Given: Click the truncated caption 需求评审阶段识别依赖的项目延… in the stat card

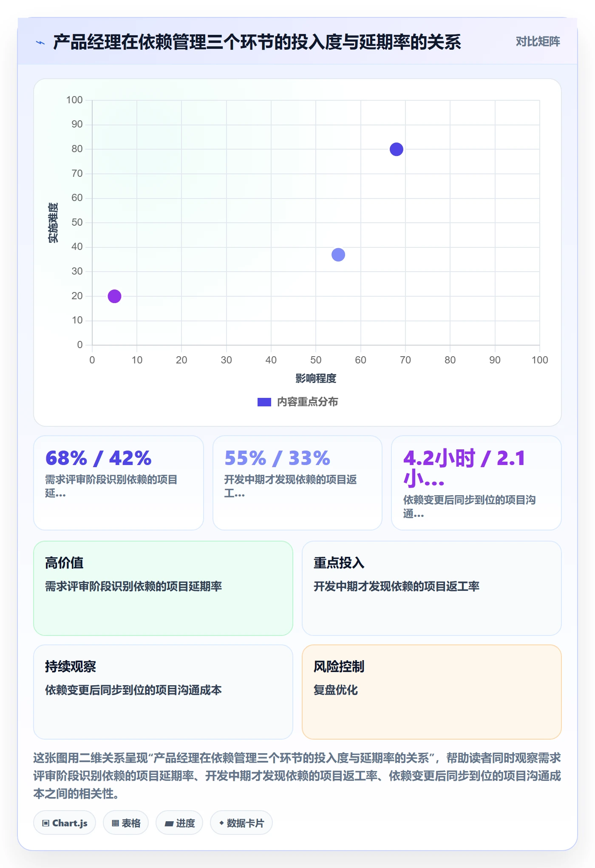Looking at the screenshot, I should (x=111, y=486).
